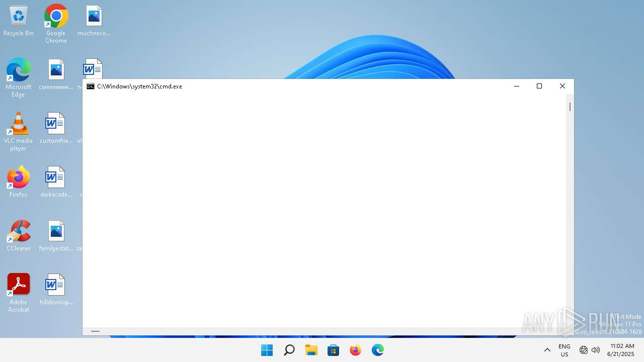
Task: Launch Google Chrome from the desktop
Action: [x=56, y=24]
